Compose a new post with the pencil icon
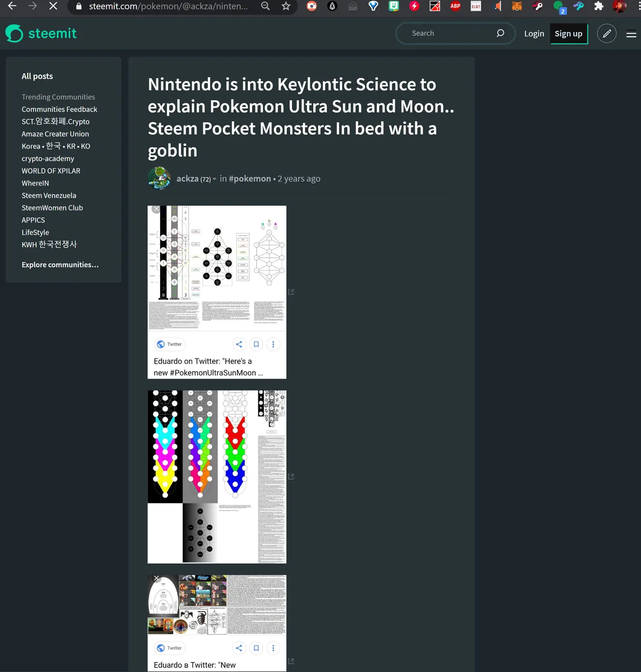The width and height of the screenshot is (641, 672). click(606, 34)
